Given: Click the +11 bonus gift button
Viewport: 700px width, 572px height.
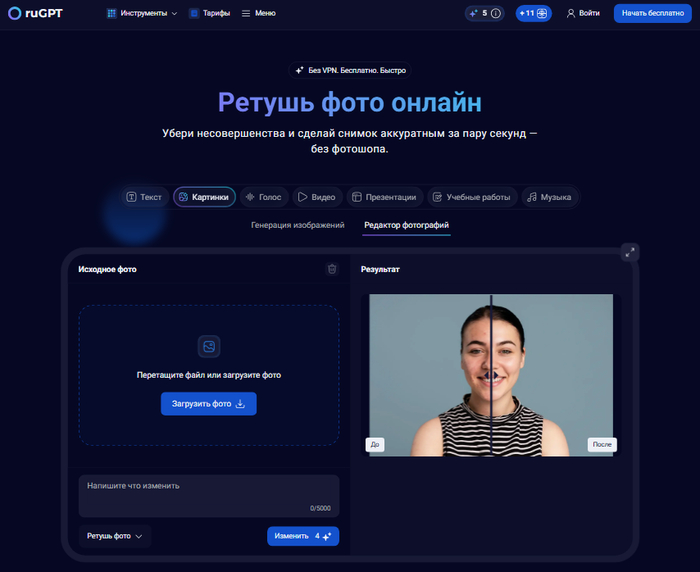Looking at the screenshot, I should 533,14.
